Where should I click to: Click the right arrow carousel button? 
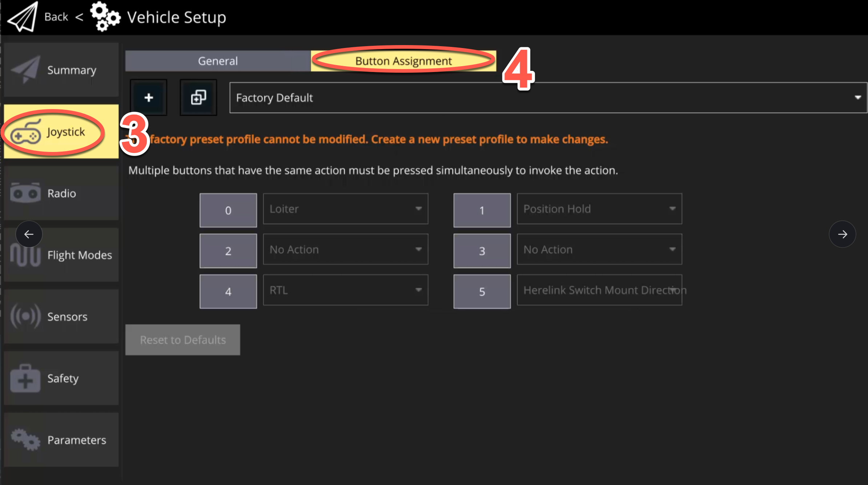[x=842, y=234]
